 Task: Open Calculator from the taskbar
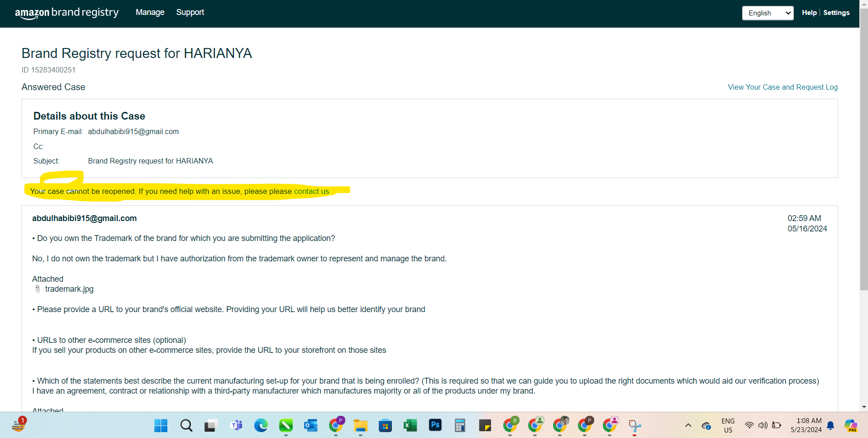[x=460, y=425]
